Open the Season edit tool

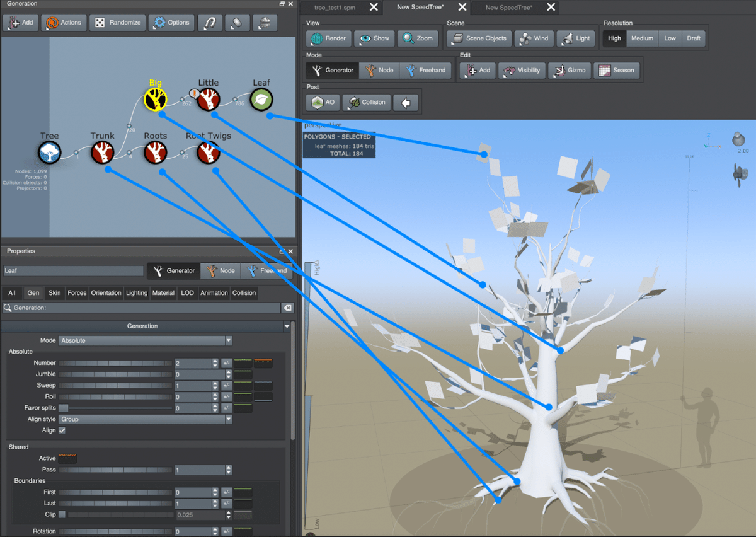pos(616,71)
